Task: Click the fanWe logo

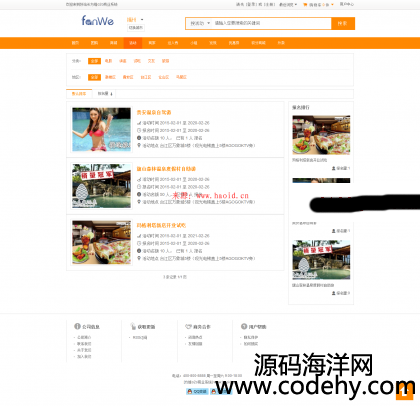Action: [98, 21]
